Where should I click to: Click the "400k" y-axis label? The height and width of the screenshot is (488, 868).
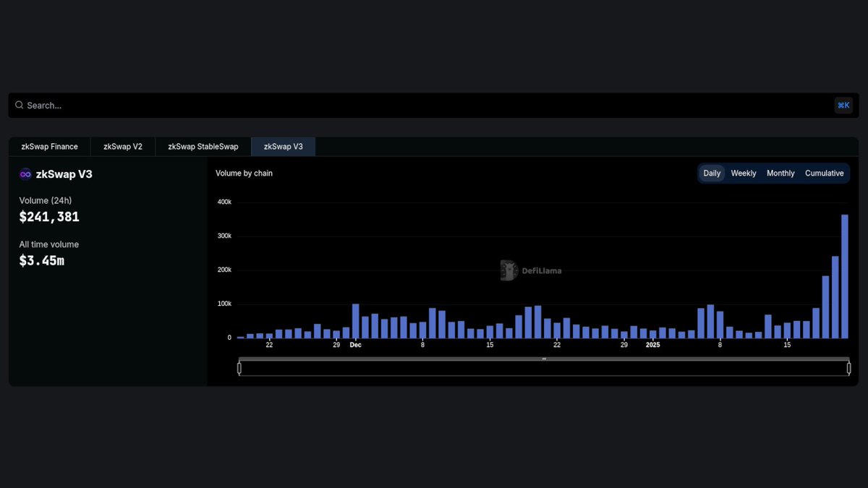click(x=224, y=202)
